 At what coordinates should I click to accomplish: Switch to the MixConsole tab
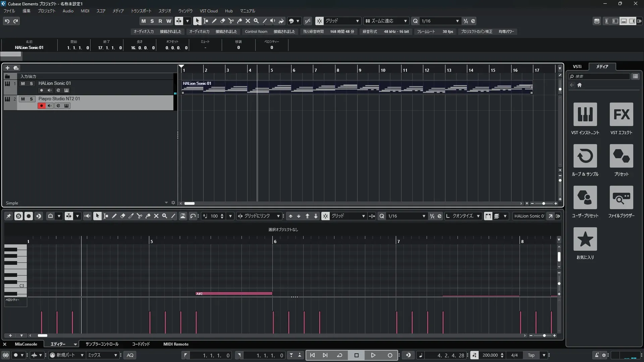coord(26,344)
